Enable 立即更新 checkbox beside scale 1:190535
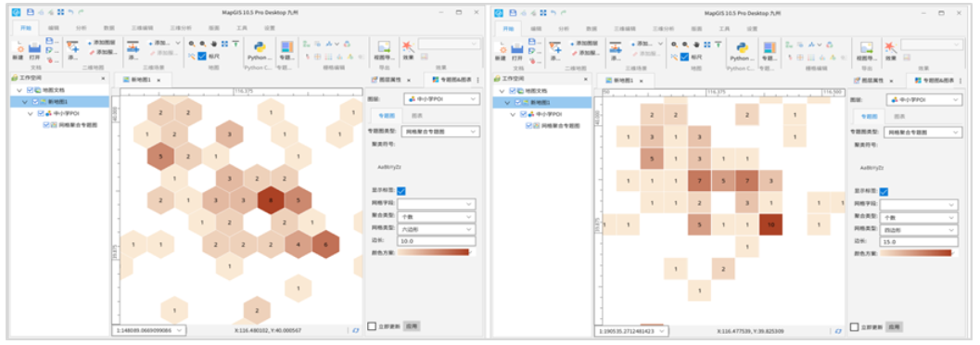Screen dimensions: 980x345 pyautogui.click(x=855, y=326)
